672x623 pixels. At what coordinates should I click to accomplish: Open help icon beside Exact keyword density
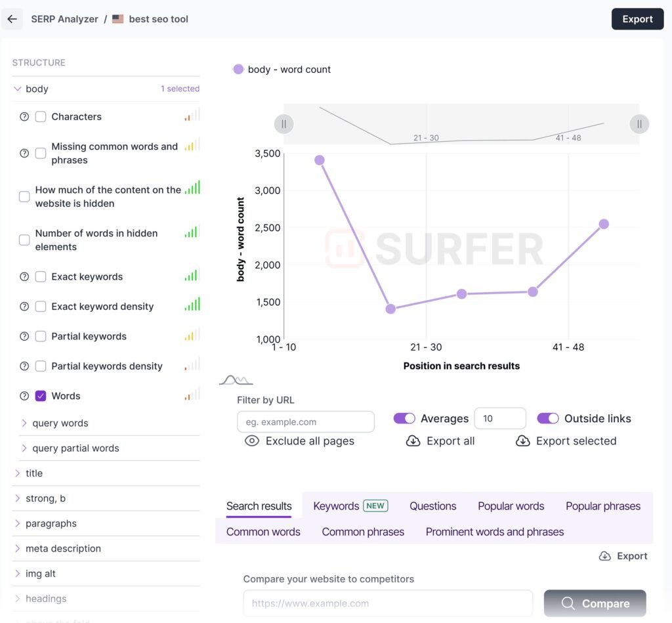(24, 307)
